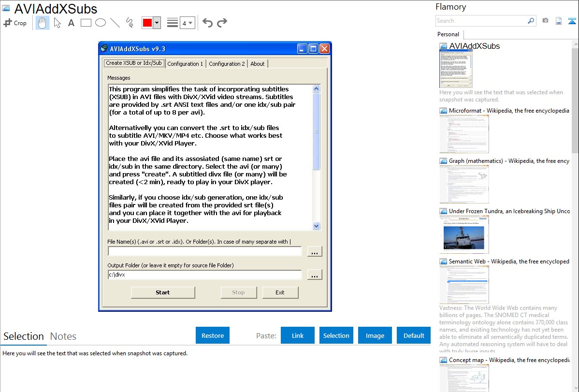Open the line width dropdown showing 4
The image size is (579, 392).
pyautogui.click(x=187, y=23)
